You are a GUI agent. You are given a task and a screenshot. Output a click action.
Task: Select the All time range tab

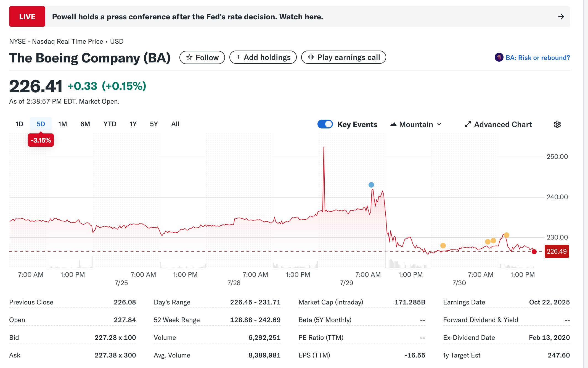point(175,124)
